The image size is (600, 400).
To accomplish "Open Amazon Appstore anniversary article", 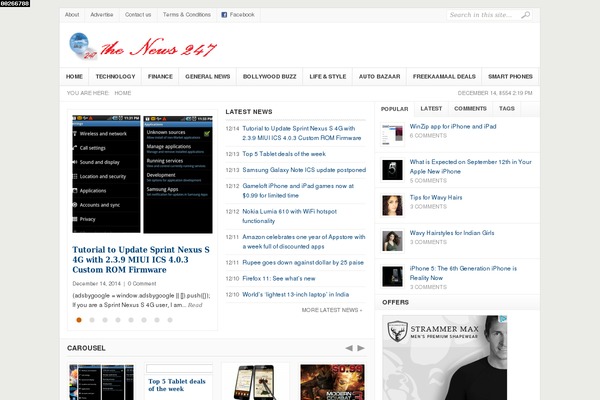I will point(304,242).
